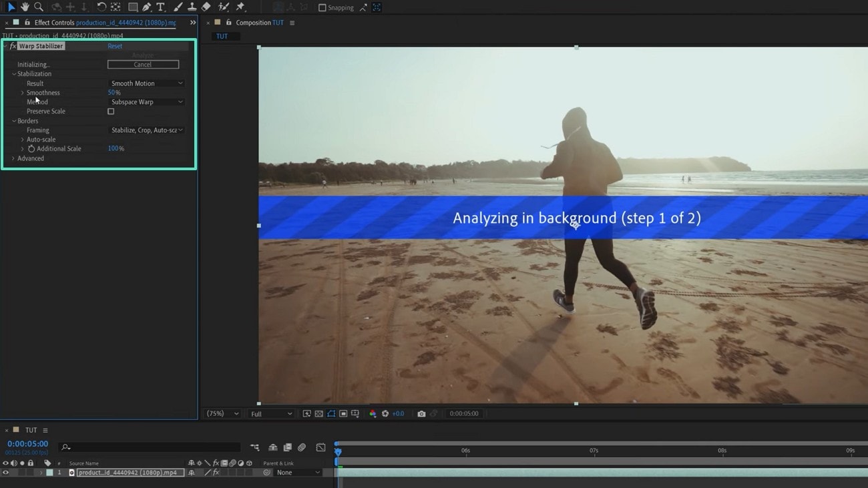This screenshot has height=488, width=868.
Task: Select the Hand tool
Action: coord(25,7)
